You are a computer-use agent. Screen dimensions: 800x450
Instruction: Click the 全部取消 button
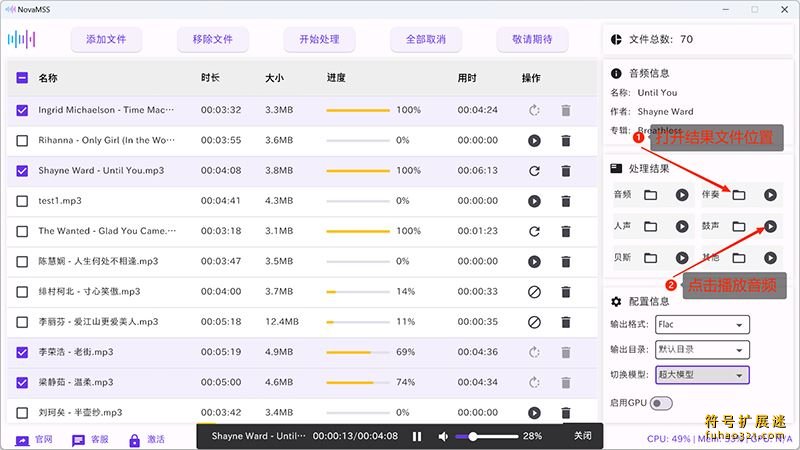coord(426,39)
